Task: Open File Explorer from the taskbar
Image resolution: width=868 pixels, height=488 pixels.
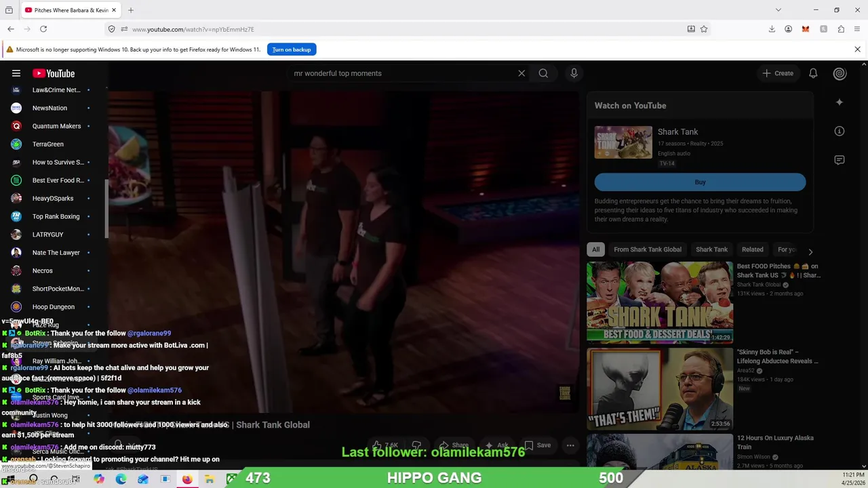Action: (210, 479)
